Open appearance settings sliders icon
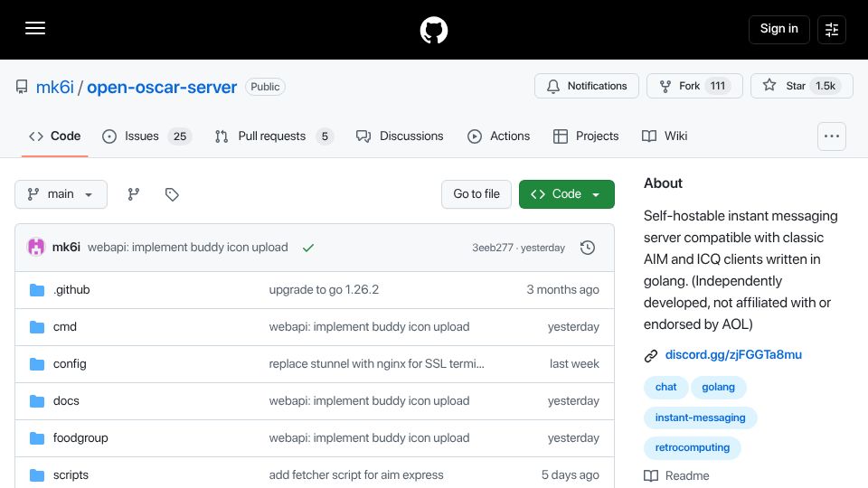Viewport: 868px width, 488px height. 832,29
